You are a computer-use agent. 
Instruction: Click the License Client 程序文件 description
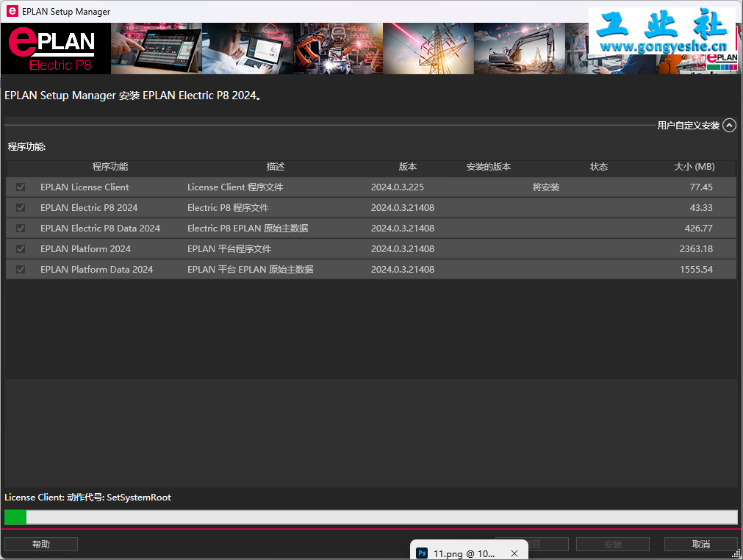point(235,187)
